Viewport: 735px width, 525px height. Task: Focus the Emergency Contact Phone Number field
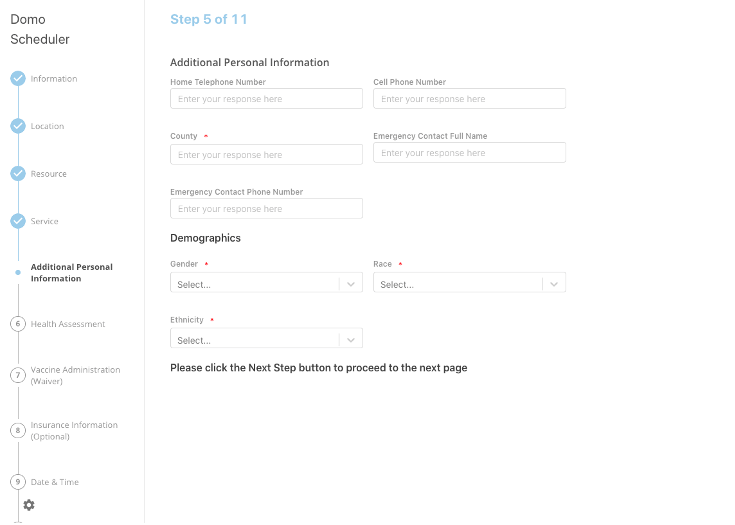click(266, 208)
